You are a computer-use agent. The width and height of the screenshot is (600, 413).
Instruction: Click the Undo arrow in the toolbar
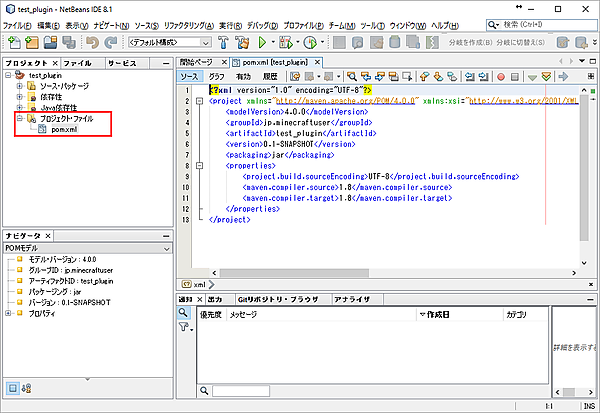(x=94, y=43)
